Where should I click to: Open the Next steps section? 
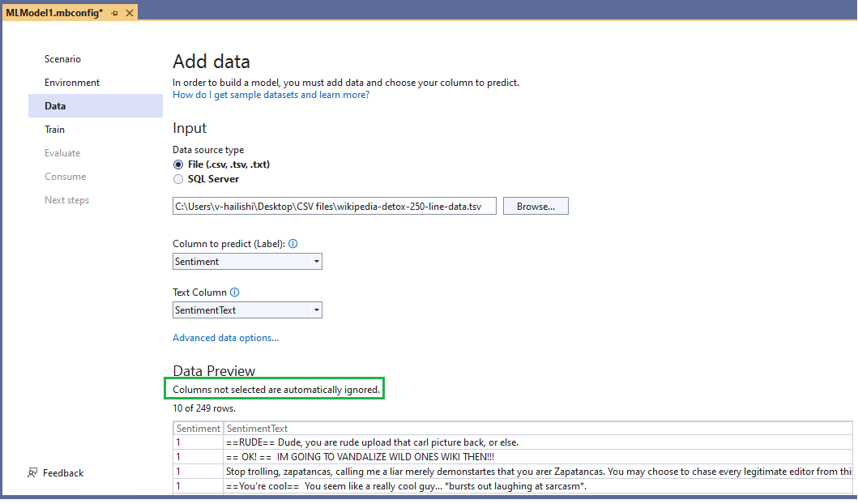pos(66,199)
